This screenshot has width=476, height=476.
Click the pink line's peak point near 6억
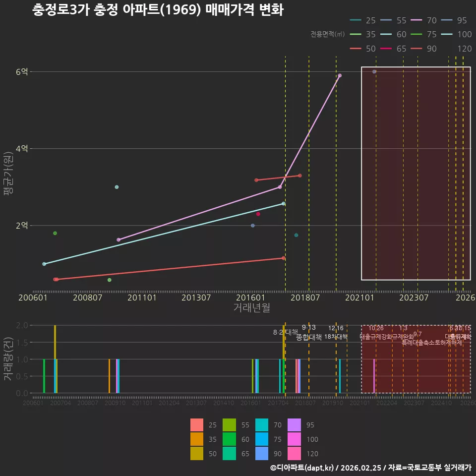pos(340,75)
